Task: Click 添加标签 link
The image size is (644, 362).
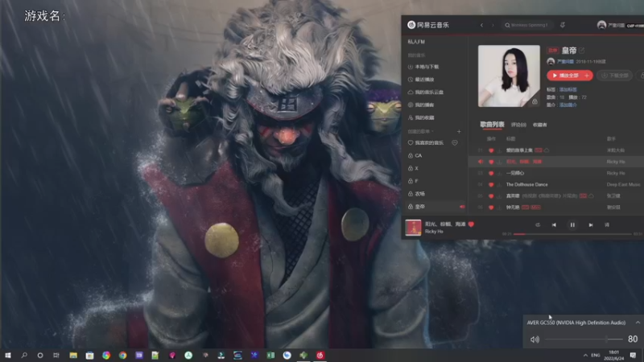Action: (568, 89)
